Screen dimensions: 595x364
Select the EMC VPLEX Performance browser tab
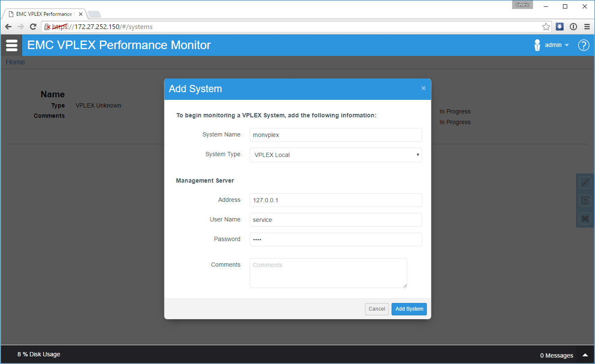[44, 14]
